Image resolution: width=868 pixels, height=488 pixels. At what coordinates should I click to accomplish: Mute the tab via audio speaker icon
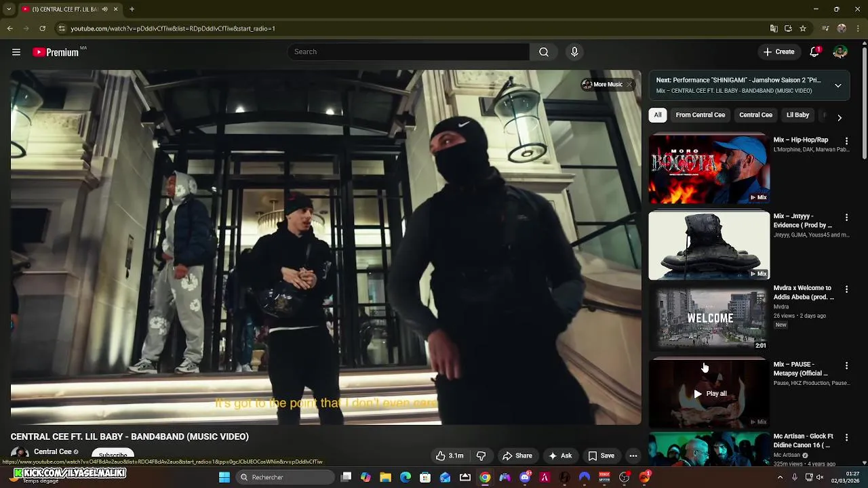105,9
